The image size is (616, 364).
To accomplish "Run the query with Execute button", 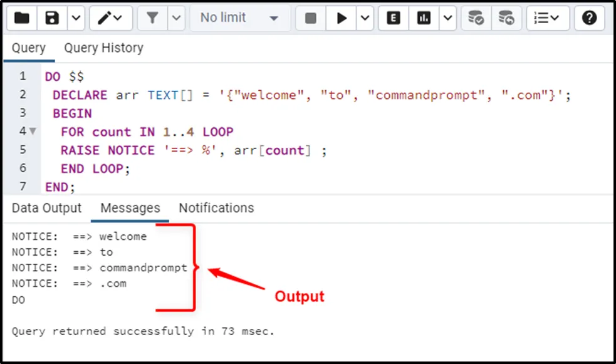I will coord(342,18).
